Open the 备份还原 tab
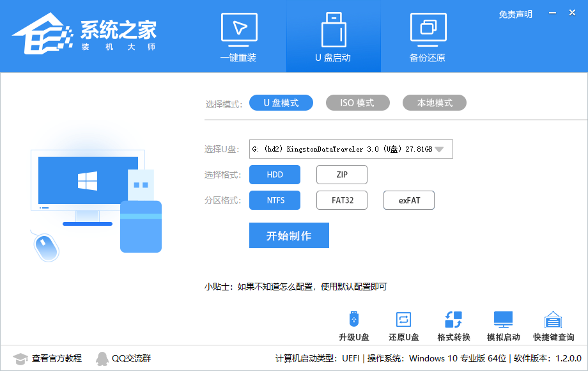Screen dimensions: 588x371 point(428,35)
